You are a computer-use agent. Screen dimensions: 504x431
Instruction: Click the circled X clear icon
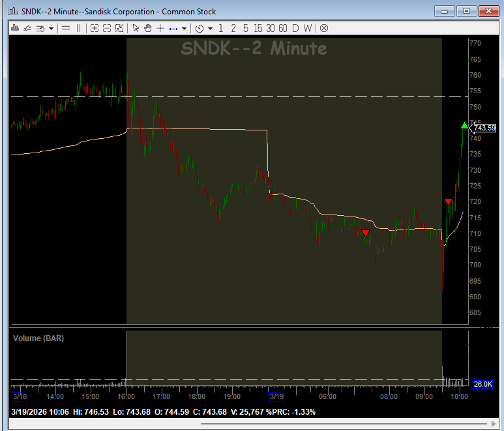click(x=324, y=28)
